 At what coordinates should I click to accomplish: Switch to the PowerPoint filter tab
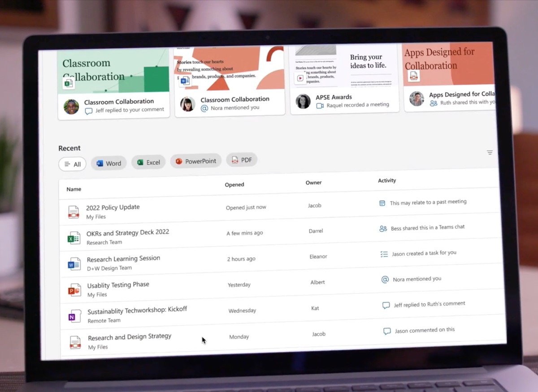coord(196,160)
